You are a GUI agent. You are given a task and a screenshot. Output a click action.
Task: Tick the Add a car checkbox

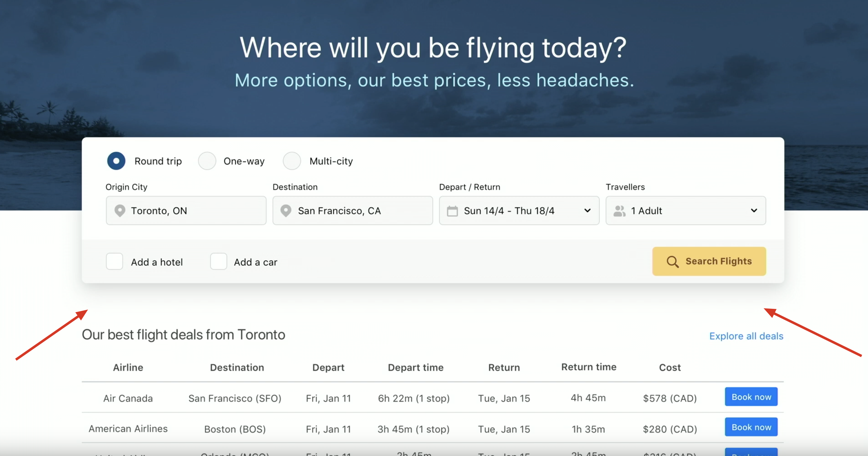(219, 262)
